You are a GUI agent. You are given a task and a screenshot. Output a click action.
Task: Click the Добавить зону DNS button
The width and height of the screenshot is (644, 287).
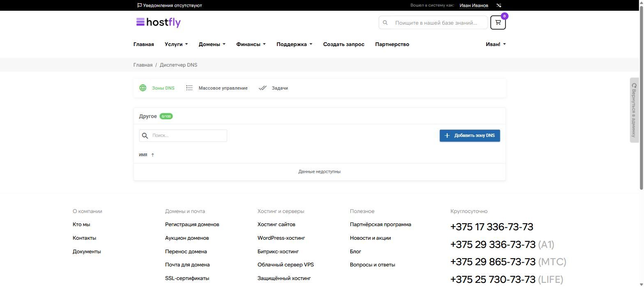[470, 136]
